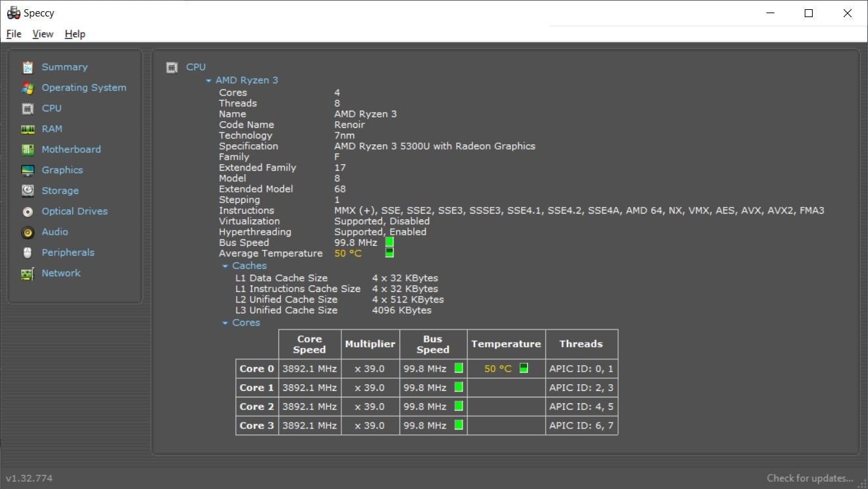View the Graphics section
The width and height of the screenshot is (868, 489).
[63, 170]
